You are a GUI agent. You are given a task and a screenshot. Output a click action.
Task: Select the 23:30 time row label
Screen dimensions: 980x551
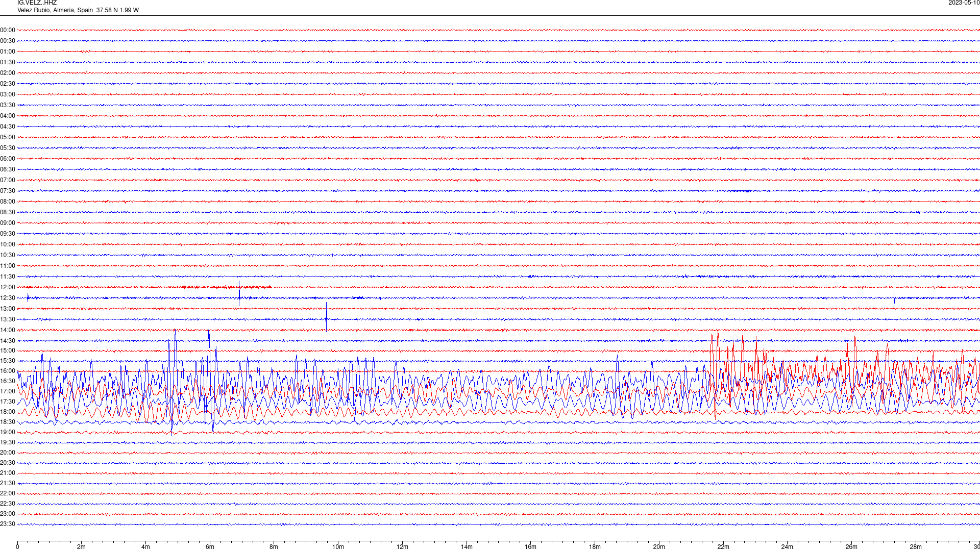click(x=8, y=524)
